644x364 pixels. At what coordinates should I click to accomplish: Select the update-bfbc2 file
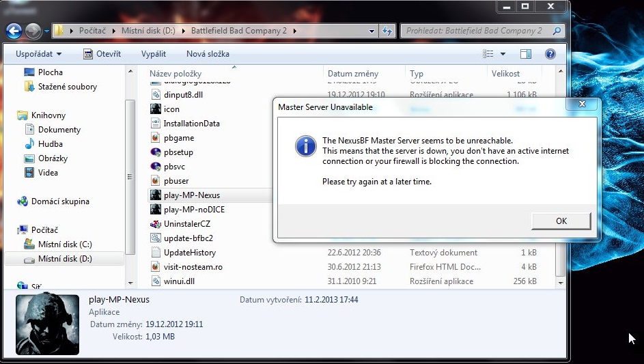coord(188,238)
